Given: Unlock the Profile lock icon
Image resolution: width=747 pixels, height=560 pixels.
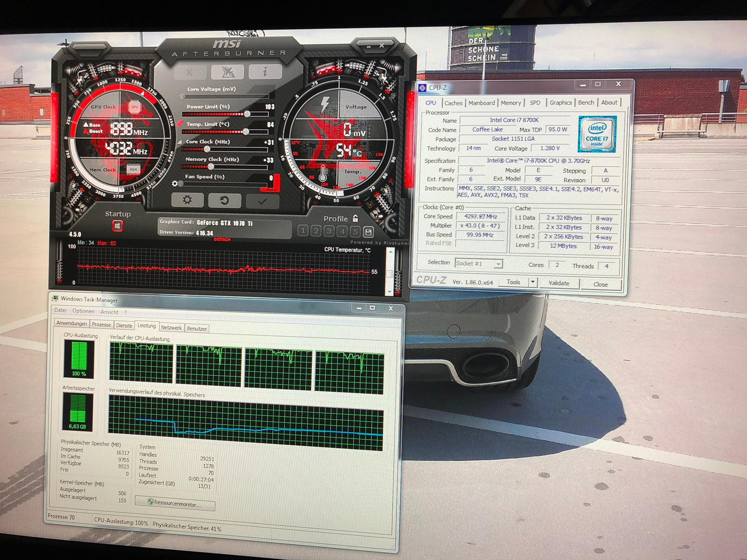Looking at the screenshot, I should tap(355, 218).
